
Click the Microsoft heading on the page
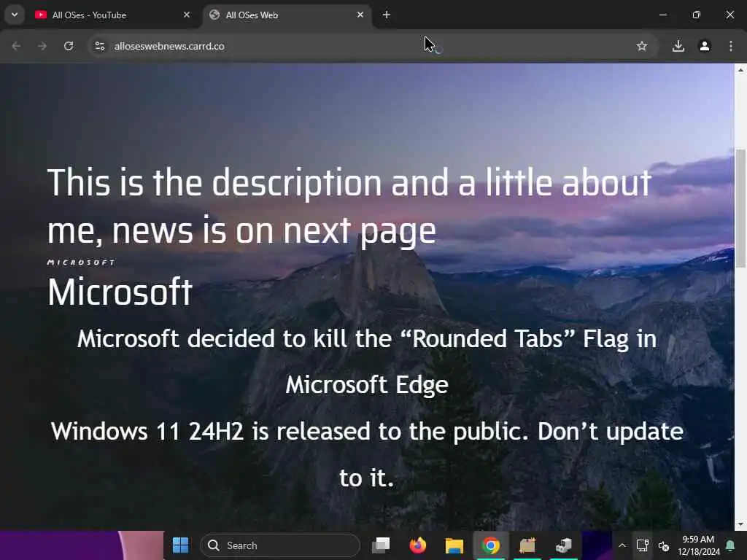coord(120,292)
